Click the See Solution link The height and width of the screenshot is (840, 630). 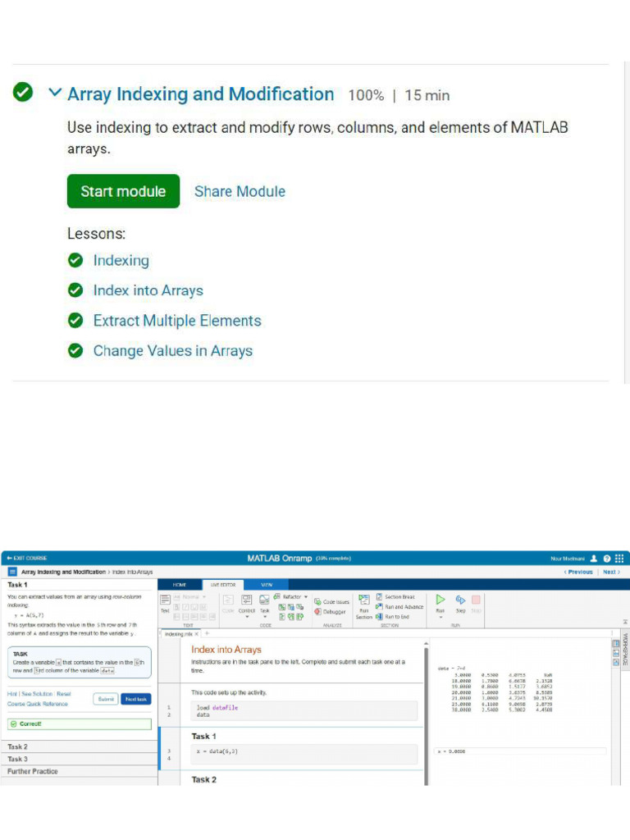tap(37, 694)
